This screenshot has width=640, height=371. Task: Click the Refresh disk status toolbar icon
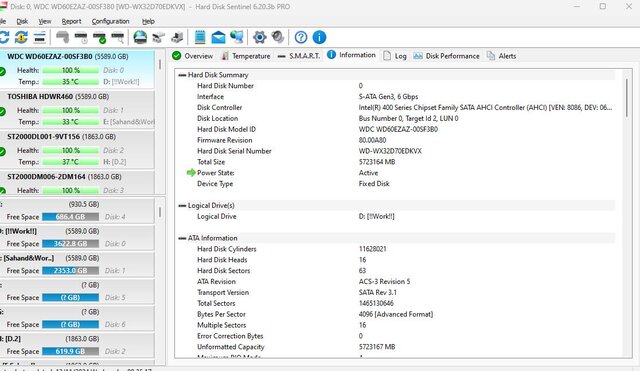pyautogui.click(x=4, y=38)
